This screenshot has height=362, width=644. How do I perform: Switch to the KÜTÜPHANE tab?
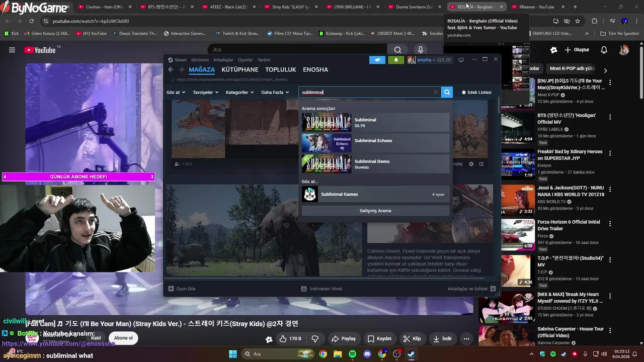240,70
